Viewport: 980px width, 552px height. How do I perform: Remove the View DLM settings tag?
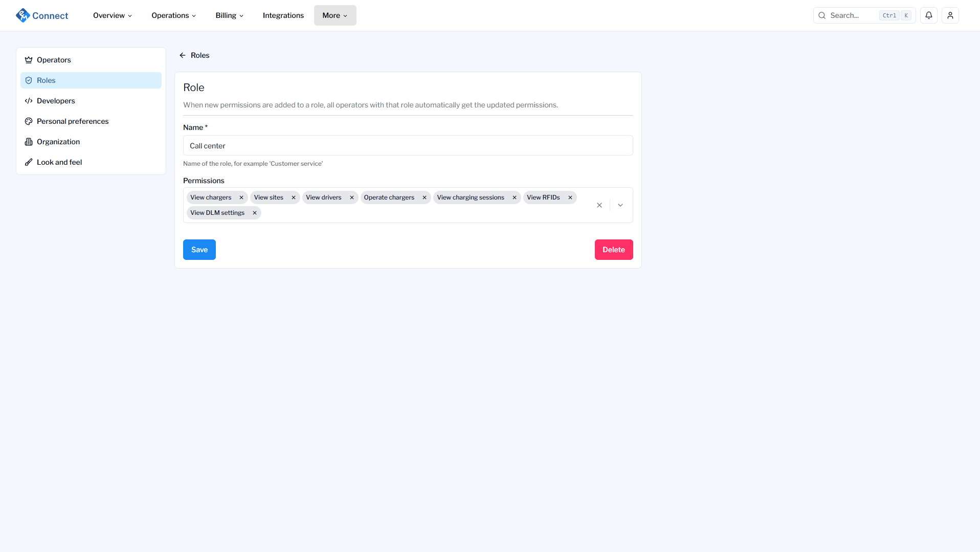pyautogui.click(x=255, y=213)
